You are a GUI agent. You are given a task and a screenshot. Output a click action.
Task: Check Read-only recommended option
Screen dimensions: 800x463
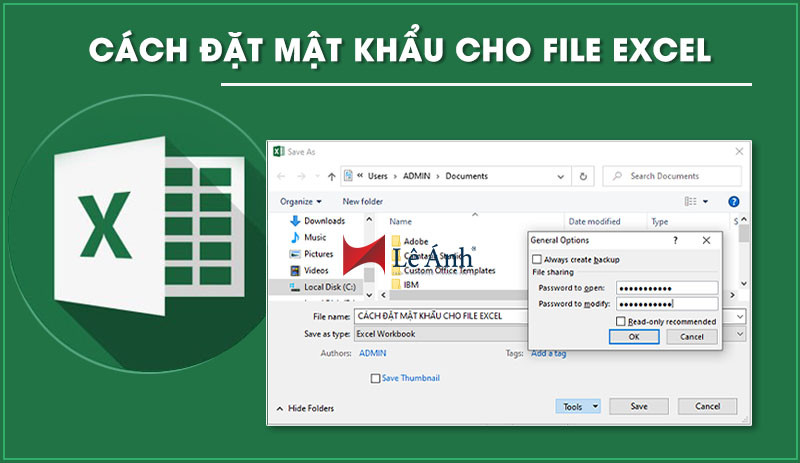tap(620, 322)
